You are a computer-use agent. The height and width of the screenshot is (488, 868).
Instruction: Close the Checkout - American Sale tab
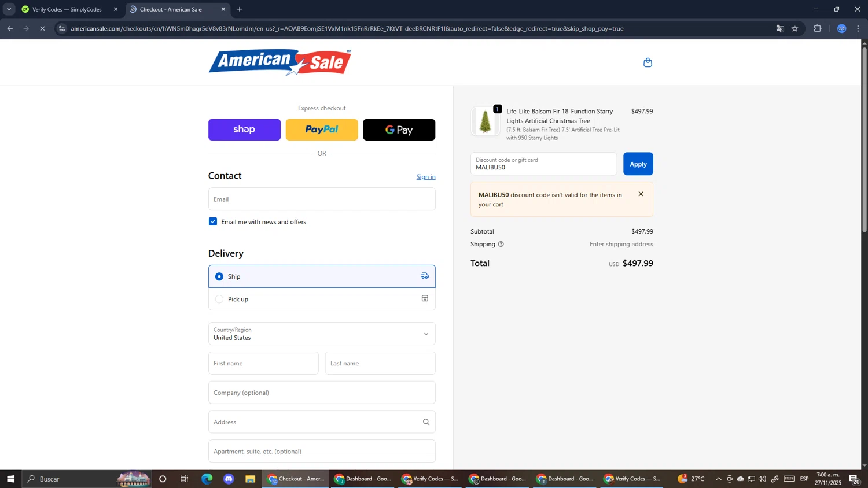click(223, 9)
